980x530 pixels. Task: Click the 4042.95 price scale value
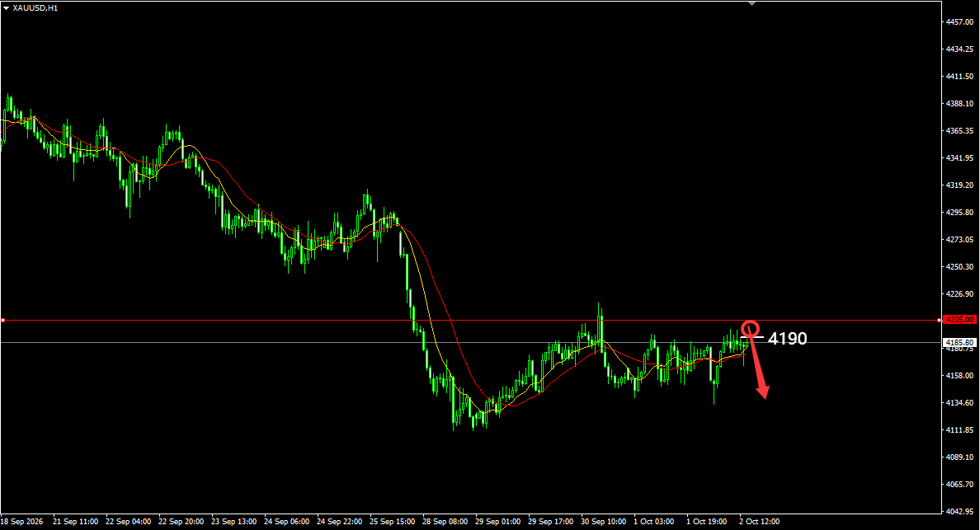pos(959,512)
